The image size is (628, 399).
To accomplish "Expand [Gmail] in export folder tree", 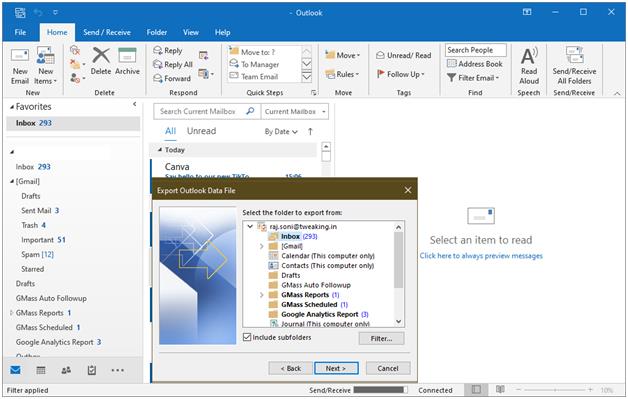I will pyautogui.click(x=262, y=246).
